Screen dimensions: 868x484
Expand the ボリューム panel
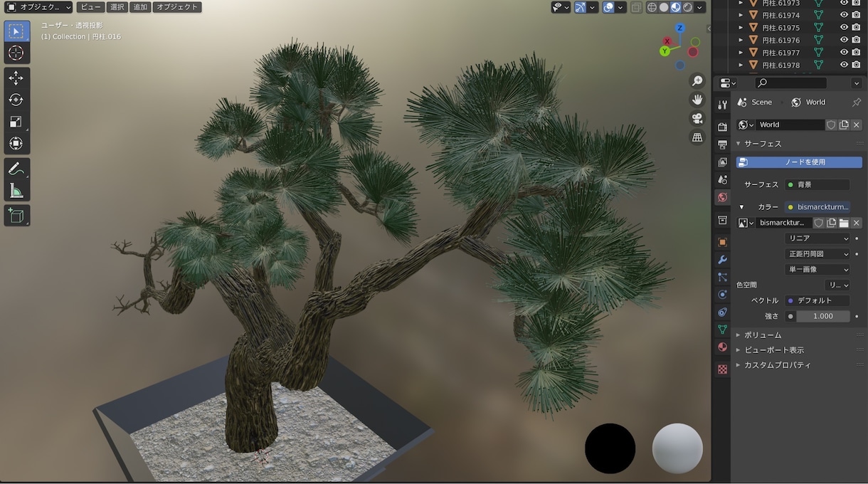click(x=763, y=335)
